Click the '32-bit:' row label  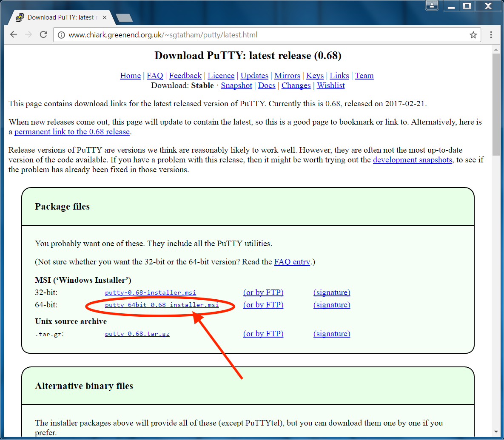tap(46, 292)
